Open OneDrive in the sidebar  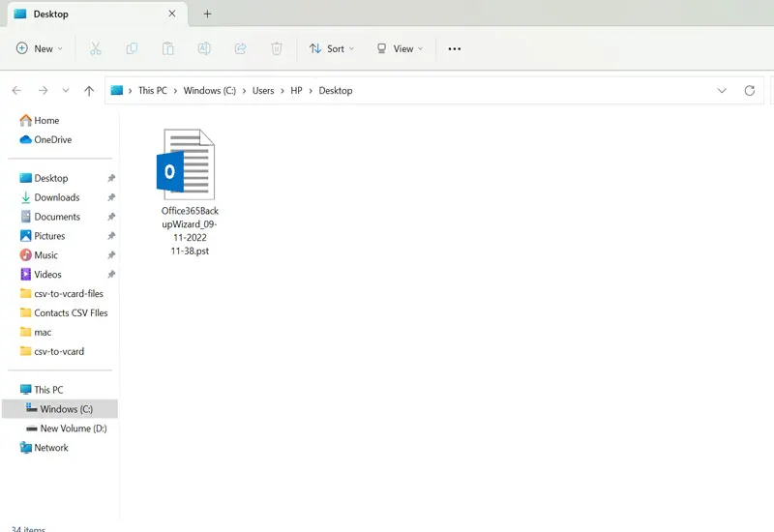[52, 139]
